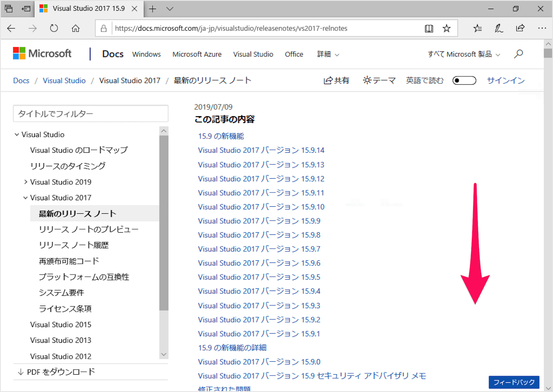
Task: Click the フィードバック button
Action: pyautogui.click(x=514, y=382)
